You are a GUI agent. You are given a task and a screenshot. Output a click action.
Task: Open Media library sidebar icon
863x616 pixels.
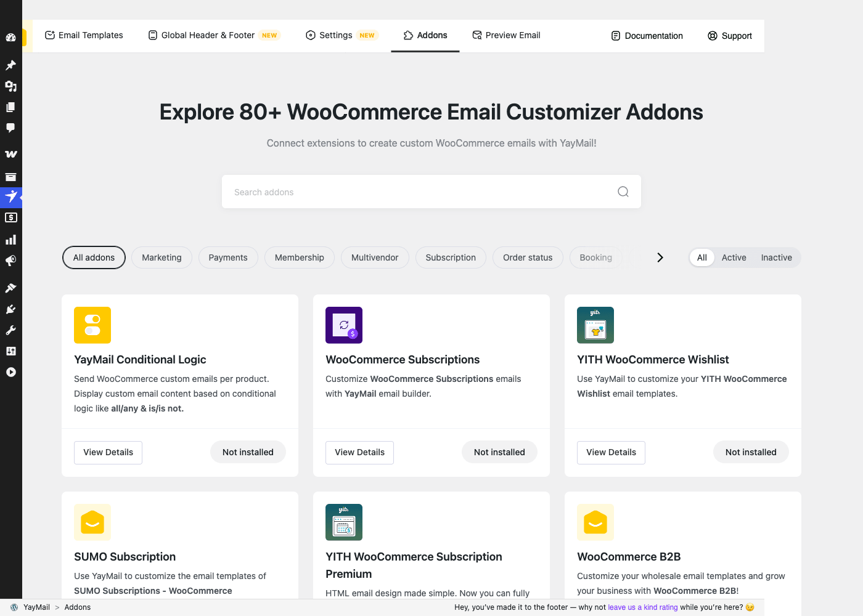coord(10,86)
